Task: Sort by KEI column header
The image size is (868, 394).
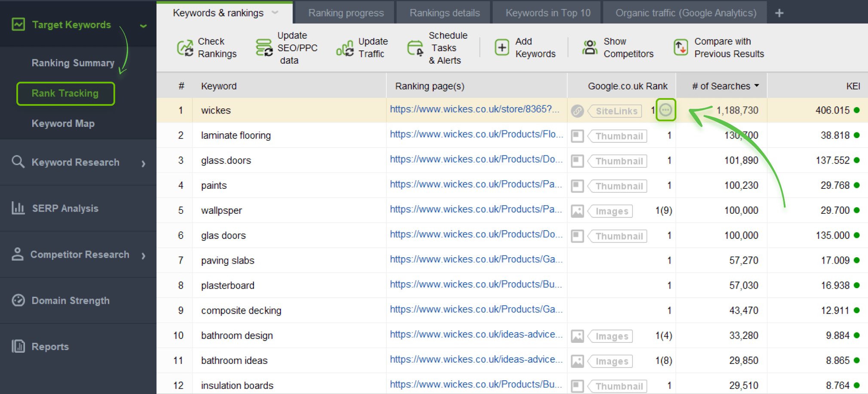Action: (x=853, y=86)
